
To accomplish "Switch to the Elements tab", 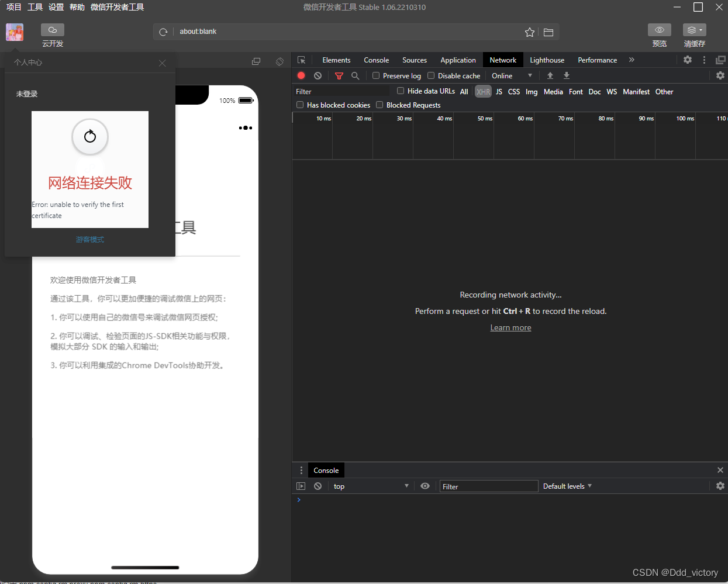I will click(336, 60).
